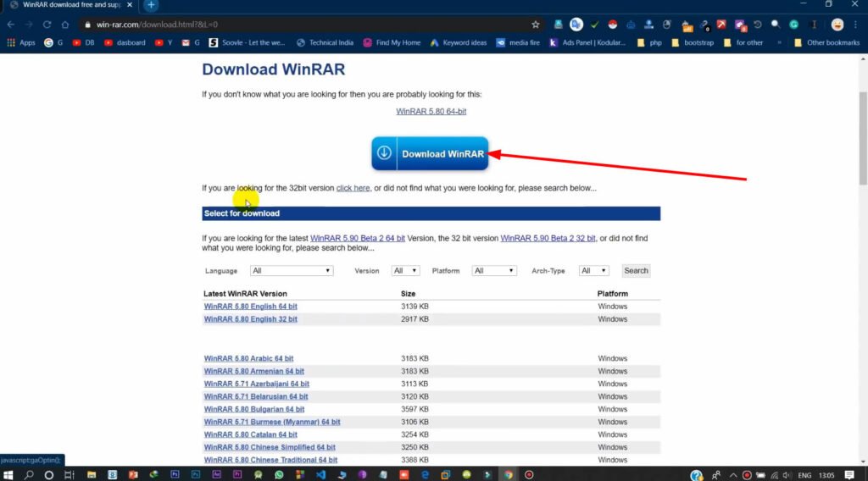Click the Download WinRAR button
Viewport: 868px width, 481px height.
pyautogui.click(x=430, y=153)
